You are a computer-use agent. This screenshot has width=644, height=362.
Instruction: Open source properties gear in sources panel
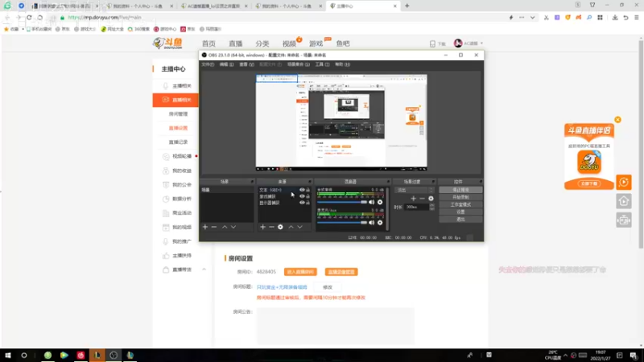[280, 227]
